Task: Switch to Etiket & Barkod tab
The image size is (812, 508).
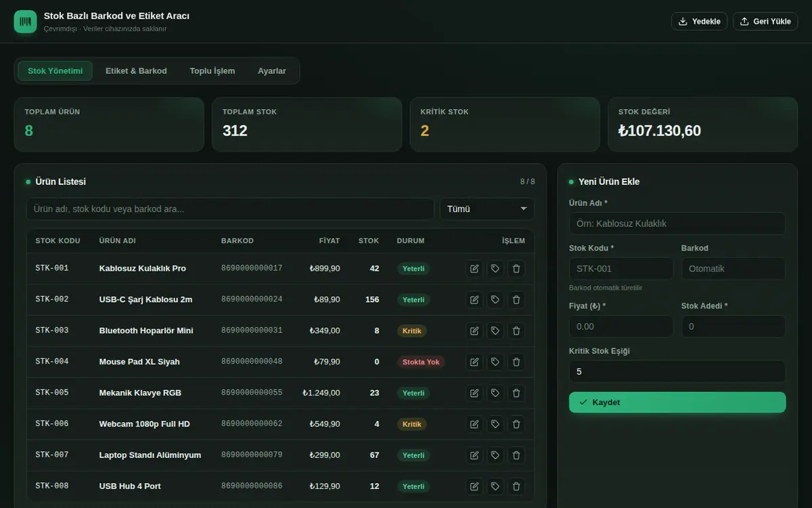Action: pyautogui.click(x=136, y=70)
